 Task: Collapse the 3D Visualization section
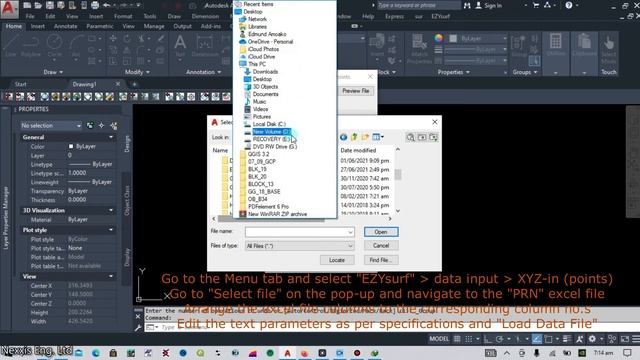(111, 210)
